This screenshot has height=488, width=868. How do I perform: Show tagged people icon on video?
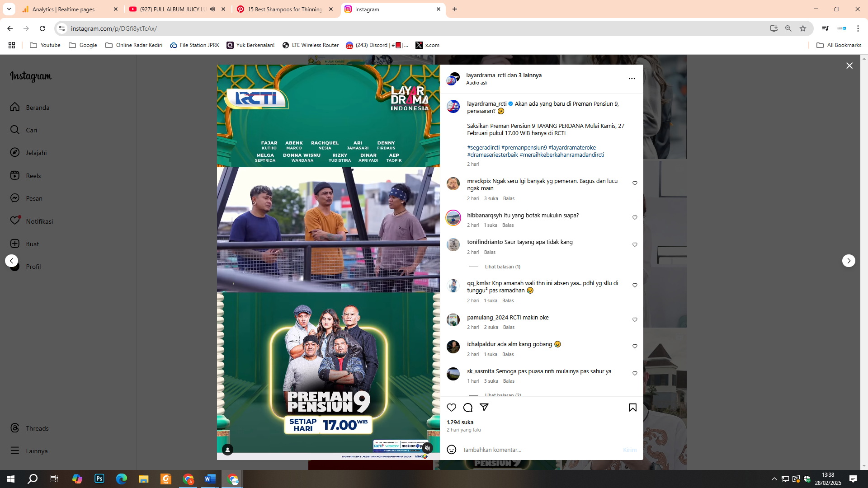[227, 449]
